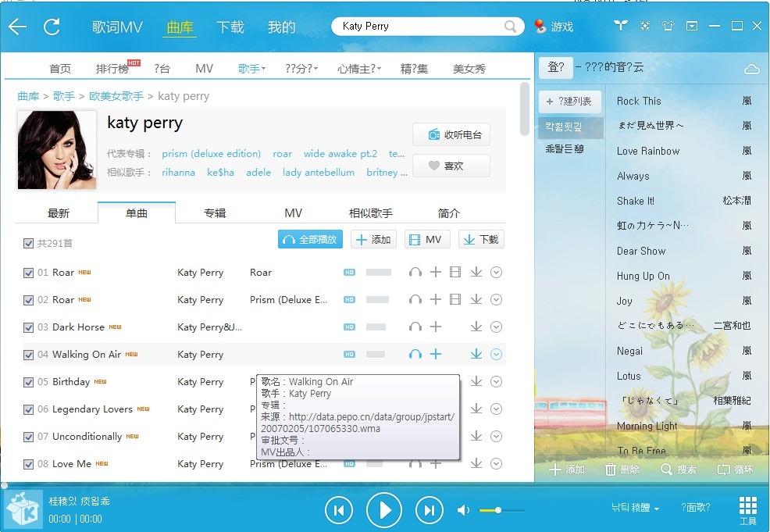Uncheck the Birthday checkbox
Screen dimensions: 770x532
(x=28, y=382)
